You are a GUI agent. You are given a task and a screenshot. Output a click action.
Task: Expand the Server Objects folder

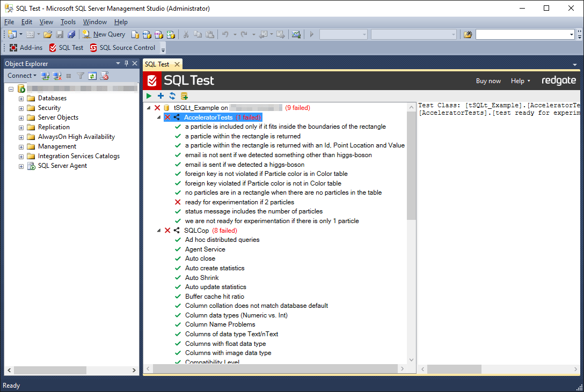click(x=21, y=118)
